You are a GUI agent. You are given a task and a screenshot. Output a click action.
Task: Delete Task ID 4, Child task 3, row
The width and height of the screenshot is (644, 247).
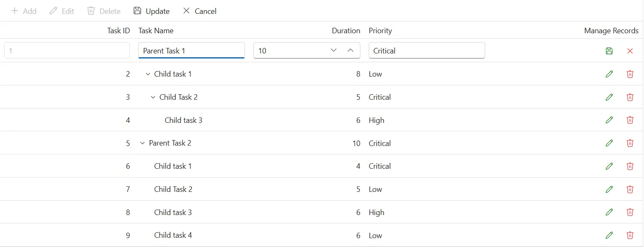click(x=630, y=120)
